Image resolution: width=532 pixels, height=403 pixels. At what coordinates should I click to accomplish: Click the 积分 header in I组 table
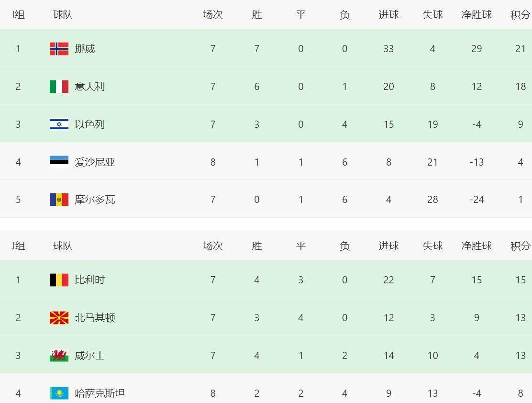pos(520,15)
